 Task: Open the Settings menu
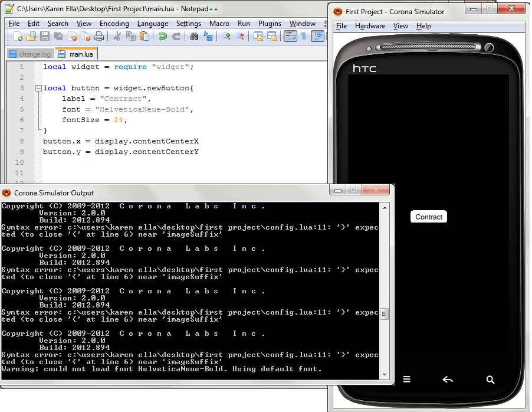pyautogui.click(x=189, y=24)
